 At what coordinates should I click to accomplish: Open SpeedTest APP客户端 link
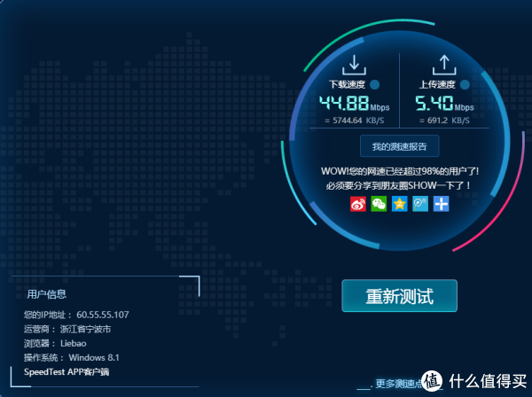[x=66, y=372]
